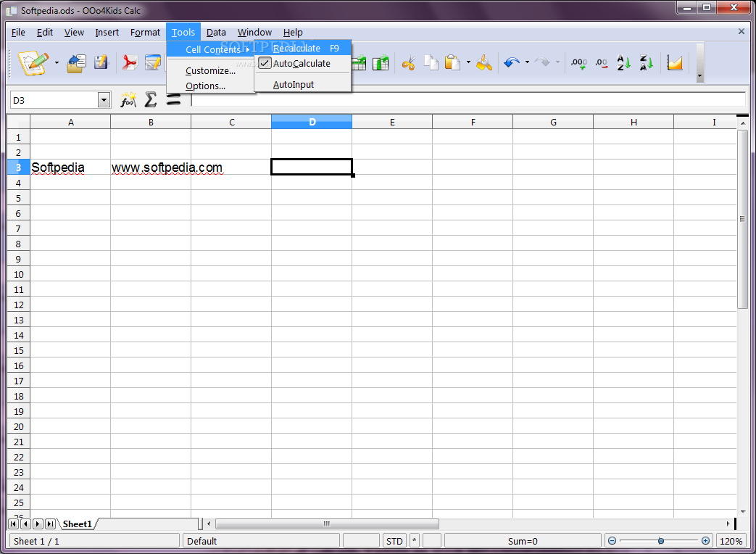Click the Insert Chart icon

point(675,62)
